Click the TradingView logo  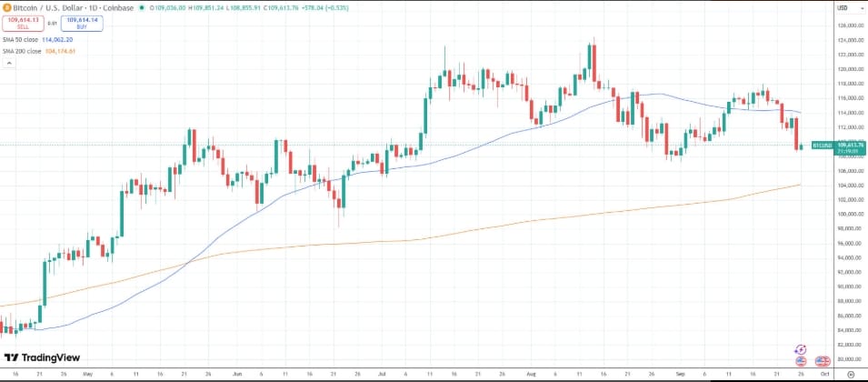pyautogui.click(x=42, y=357)
